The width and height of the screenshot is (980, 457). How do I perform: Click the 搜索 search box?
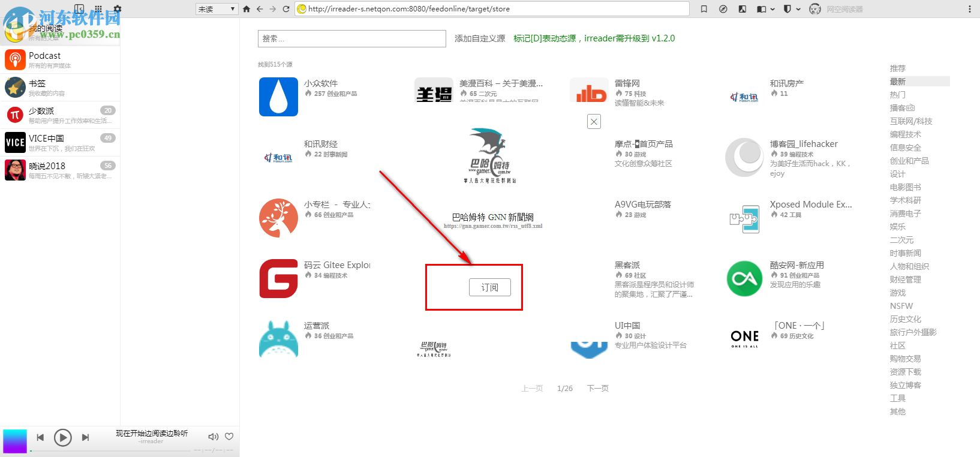[352, 38]
